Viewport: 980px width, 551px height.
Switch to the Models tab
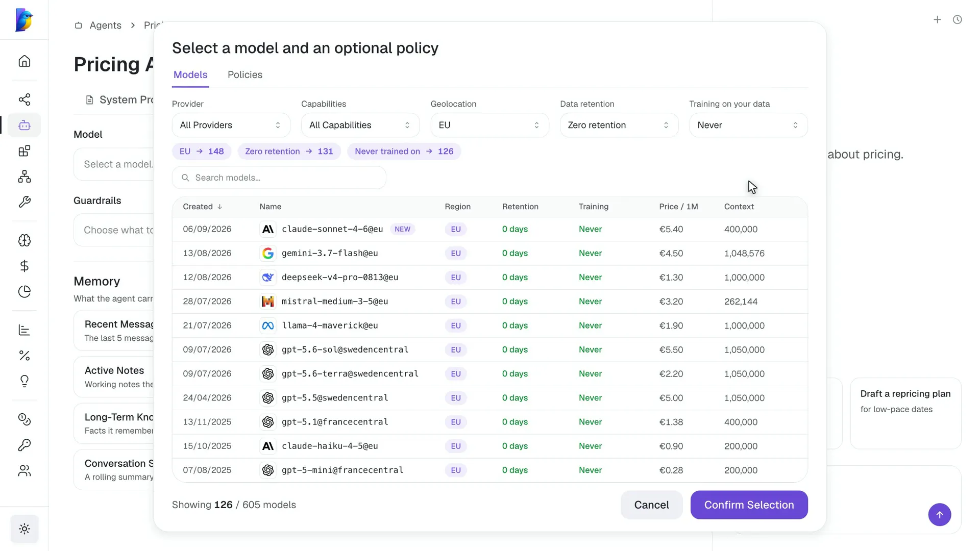tap(190, 74)
